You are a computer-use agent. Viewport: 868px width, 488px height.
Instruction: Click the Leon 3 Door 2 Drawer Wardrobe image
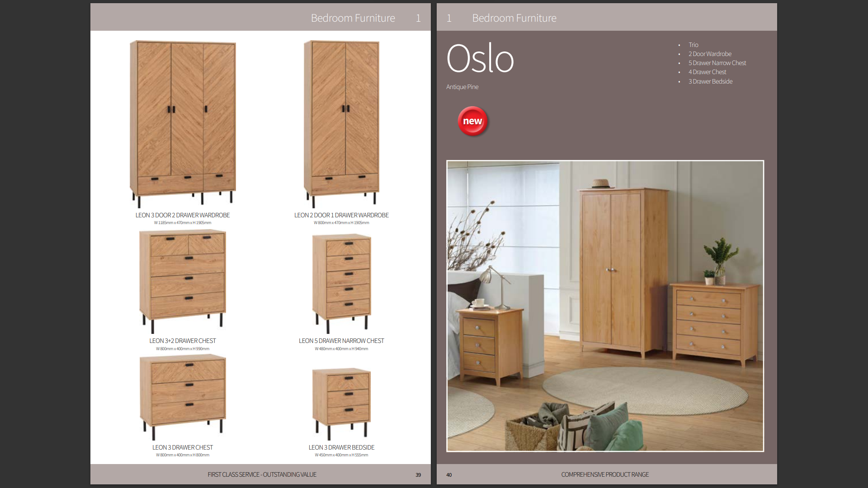tap(183, 122)
